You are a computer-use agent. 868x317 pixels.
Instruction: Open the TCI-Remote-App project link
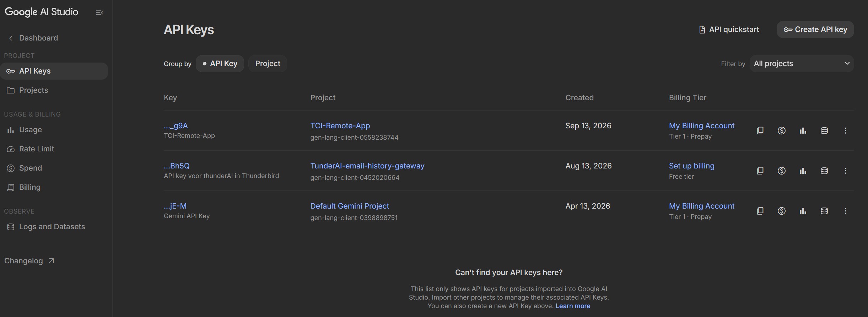pos(340,126)
